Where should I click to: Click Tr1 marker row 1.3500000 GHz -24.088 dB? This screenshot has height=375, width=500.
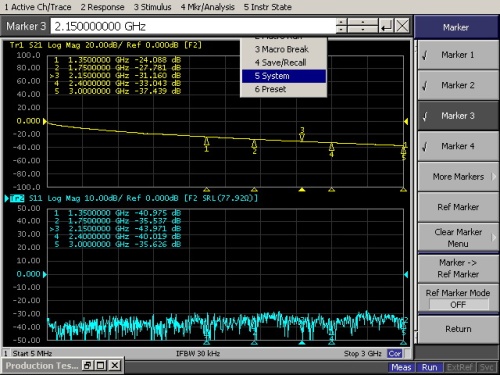pos(117,60)
